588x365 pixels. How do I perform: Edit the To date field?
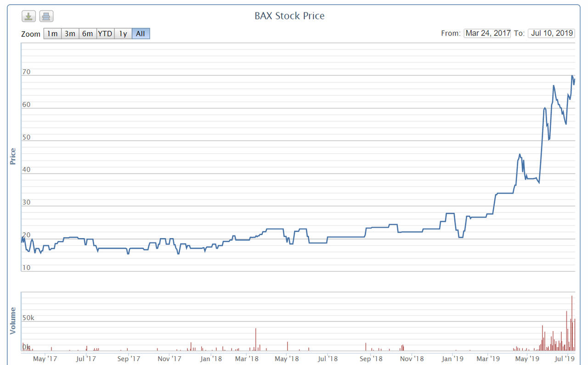point(551,33)
